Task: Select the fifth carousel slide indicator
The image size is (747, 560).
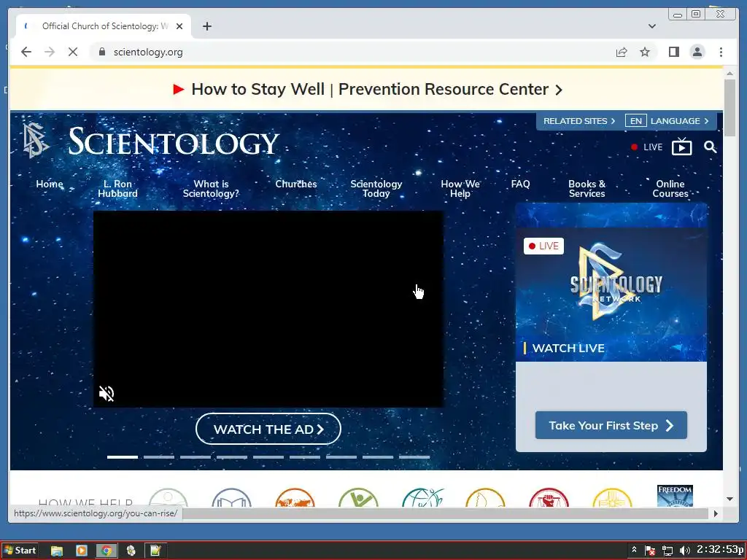Action: [268, 456]
